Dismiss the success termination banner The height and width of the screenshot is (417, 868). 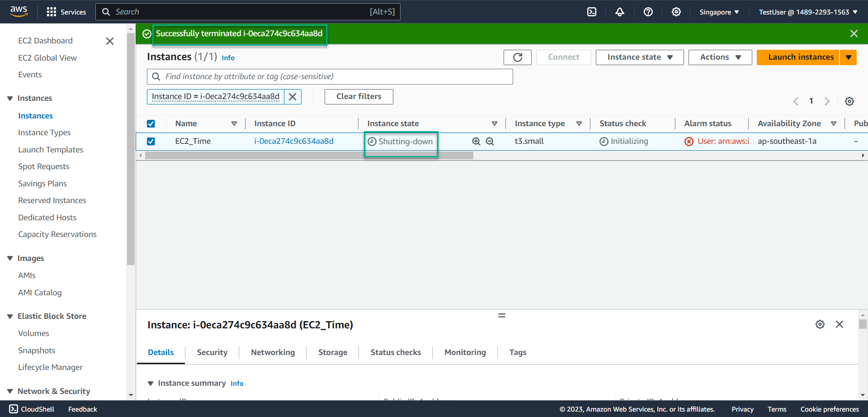click(854, 33)
